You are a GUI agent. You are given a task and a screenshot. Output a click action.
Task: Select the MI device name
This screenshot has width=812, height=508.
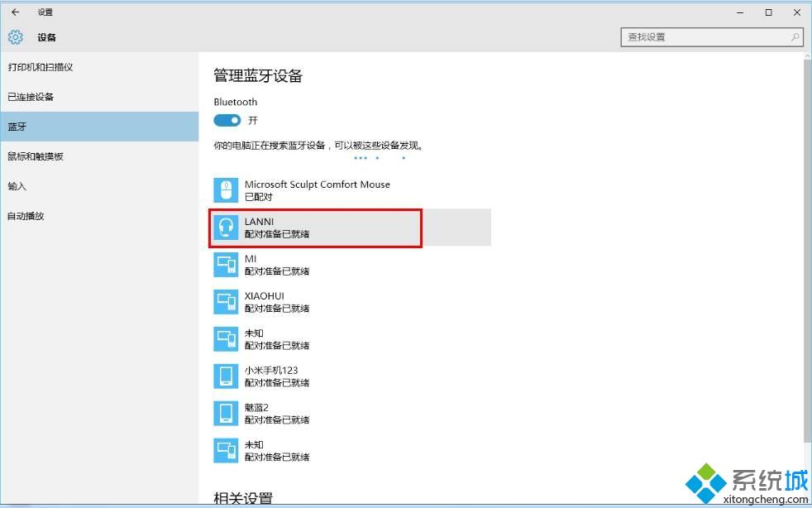tap(250, 259)
